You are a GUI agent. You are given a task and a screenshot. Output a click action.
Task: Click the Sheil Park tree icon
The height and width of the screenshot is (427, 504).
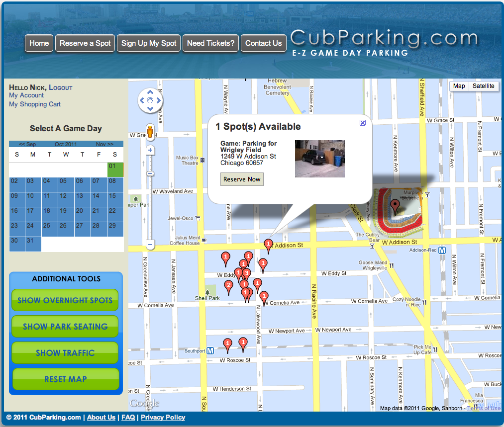coord(207,292)
